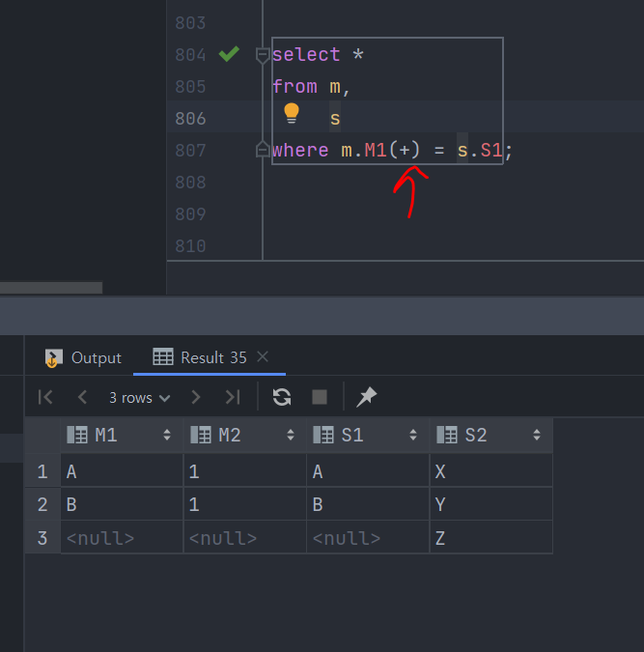
Task: Select row number 1 in results
Action: tap(42, 471)
